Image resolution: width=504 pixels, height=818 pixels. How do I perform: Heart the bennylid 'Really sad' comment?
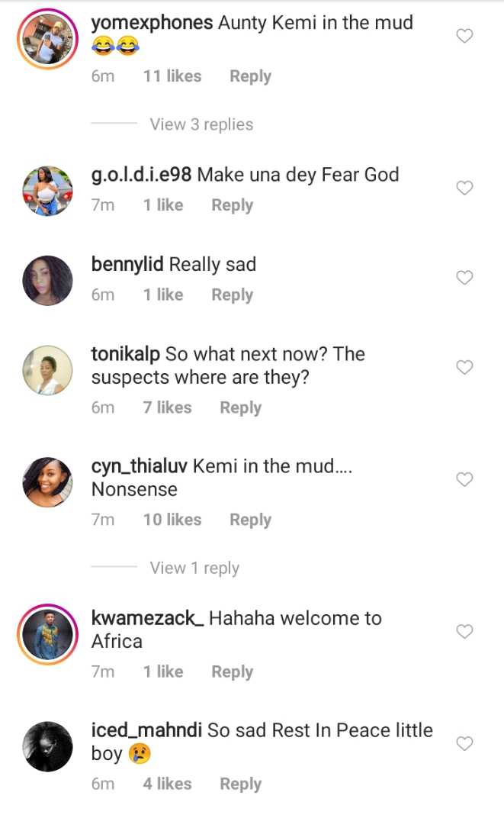(x=464, y=278)
